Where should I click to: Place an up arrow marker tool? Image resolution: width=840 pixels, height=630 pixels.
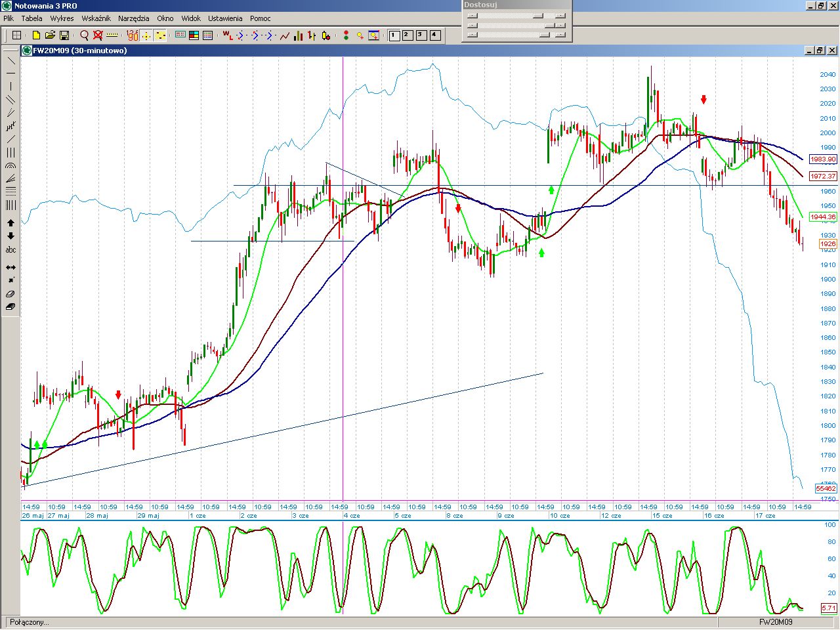coord(10,223)
